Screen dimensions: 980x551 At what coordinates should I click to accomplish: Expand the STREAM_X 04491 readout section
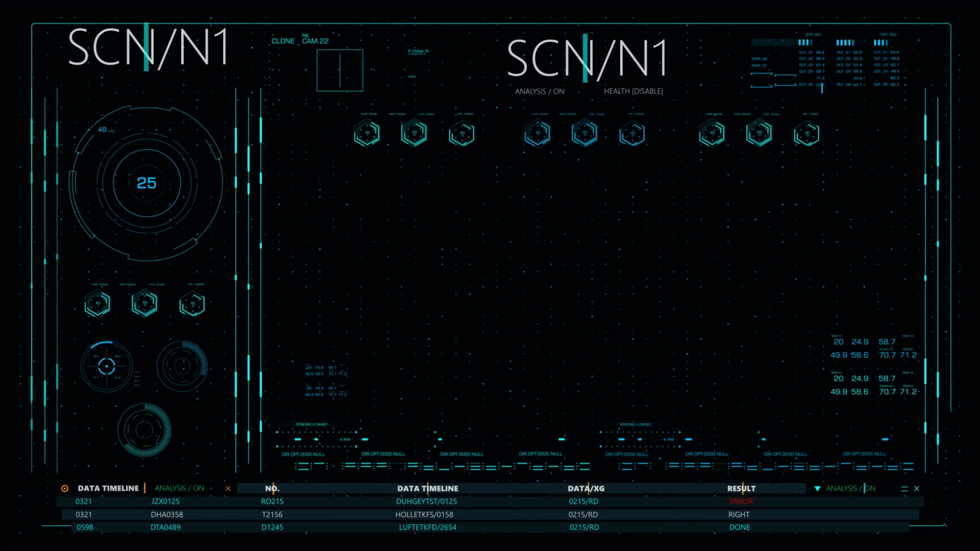pos(313,424)
